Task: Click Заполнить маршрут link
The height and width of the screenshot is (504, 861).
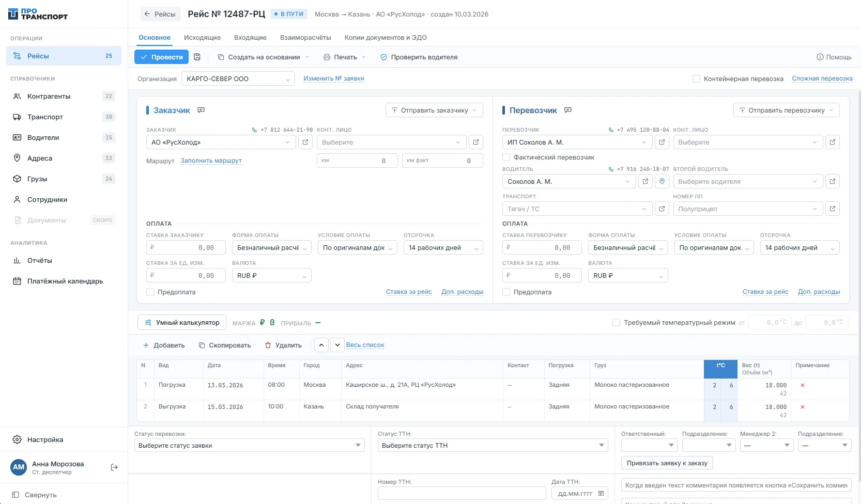Action: pyautogui.click(x=211, y=161)
